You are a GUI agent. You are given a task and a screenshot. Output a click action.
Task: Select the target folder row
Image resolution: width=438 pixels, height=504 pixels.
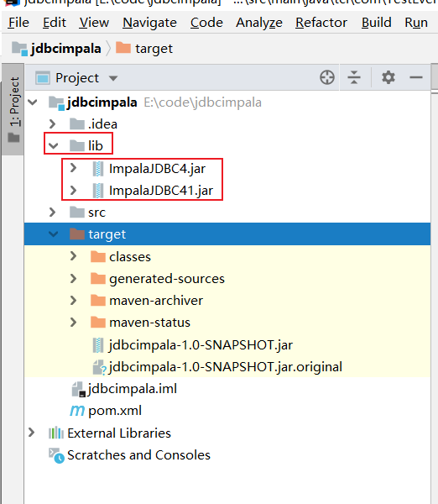[x=227, y=234]
